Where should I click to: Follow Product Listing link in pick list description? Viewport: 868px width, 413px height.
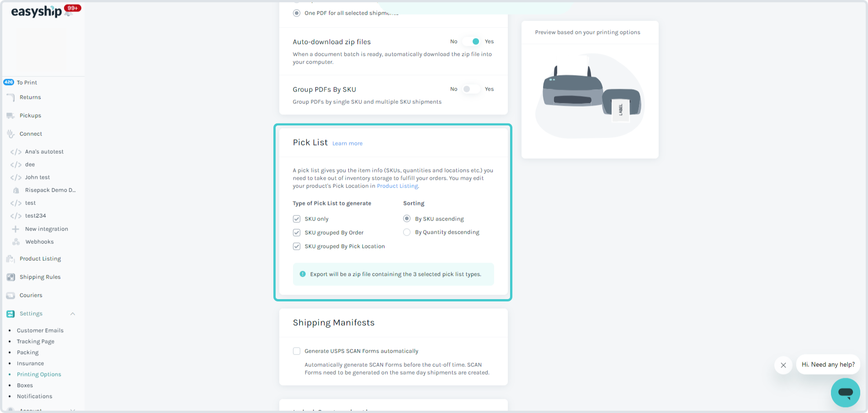[397, 186]
